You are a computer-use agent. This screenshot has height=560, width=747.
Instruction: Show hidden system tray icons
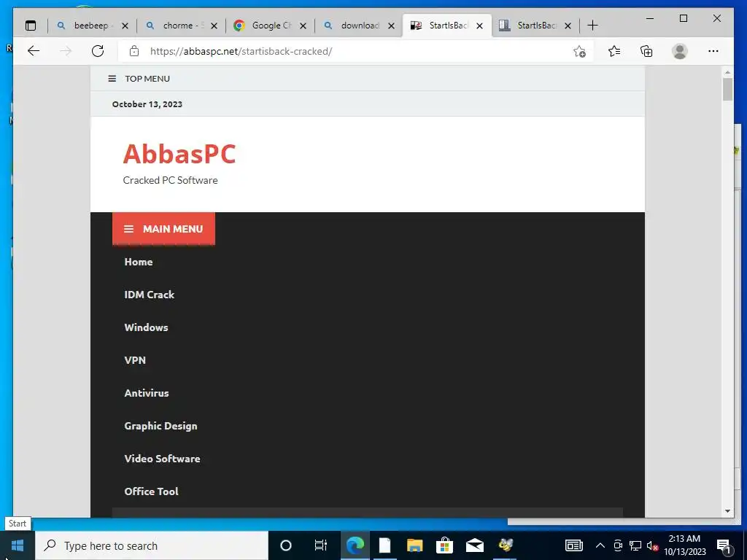(x=600, y=545)
